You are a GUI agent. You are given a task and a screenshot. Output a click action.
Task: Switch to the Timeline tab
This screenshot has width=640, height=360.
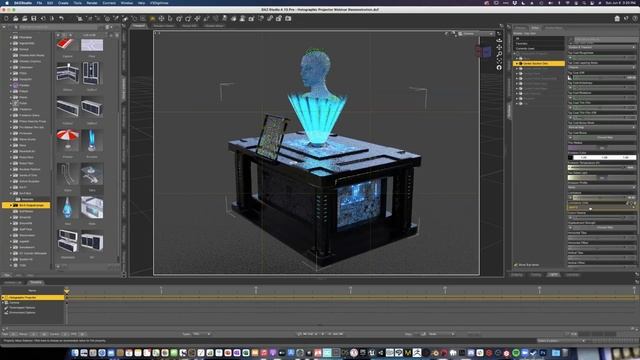(x=36, y=282)
